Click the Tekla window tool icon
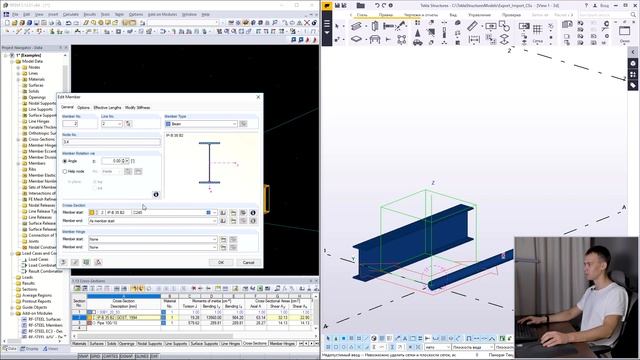Viewport: 640px width, 360px height. click(x=624, y=31)
